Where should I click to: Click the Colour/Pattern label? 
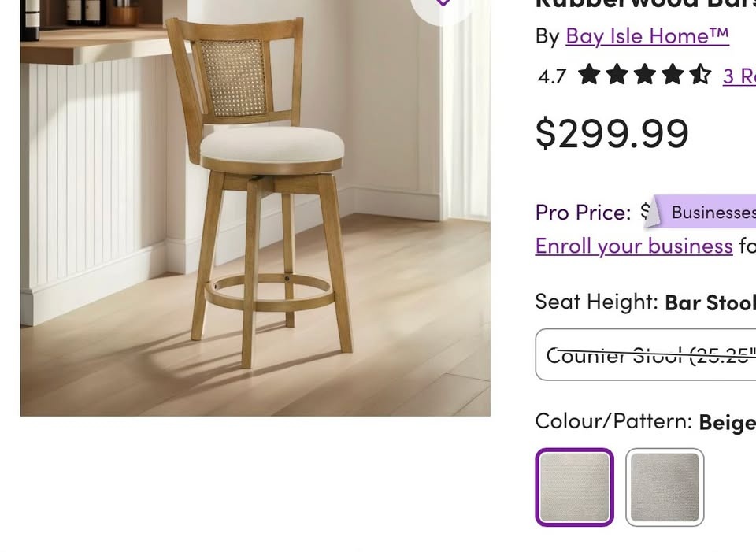pos(613,421)
